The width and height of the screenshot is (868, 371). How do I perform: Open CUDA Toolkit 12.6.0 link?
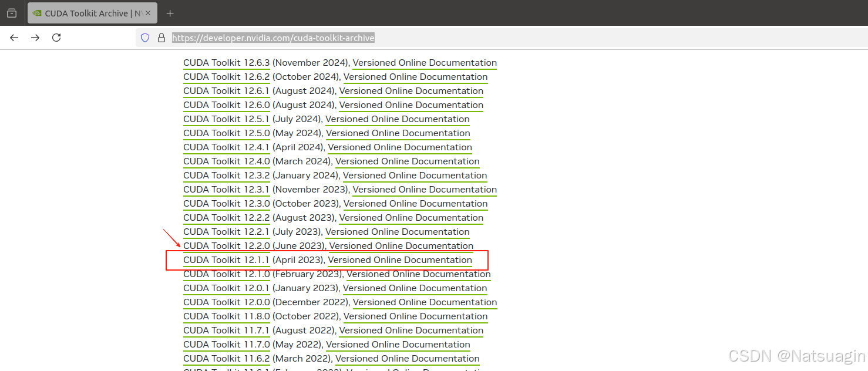coord(227,105)
